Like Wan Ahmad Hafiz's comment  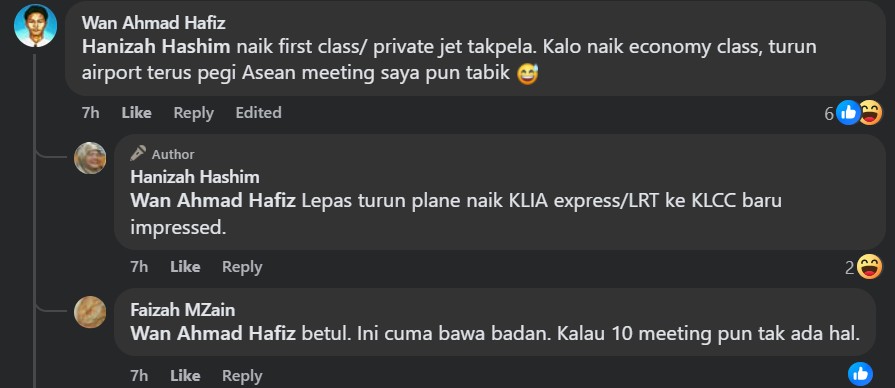[x=136, y=113]
